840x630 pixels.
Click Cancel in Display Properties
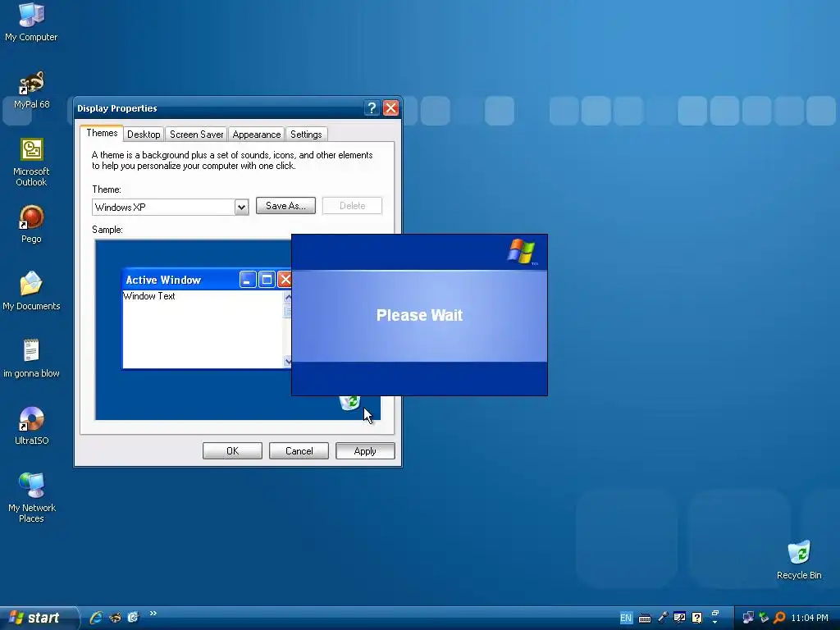[299, 451]
